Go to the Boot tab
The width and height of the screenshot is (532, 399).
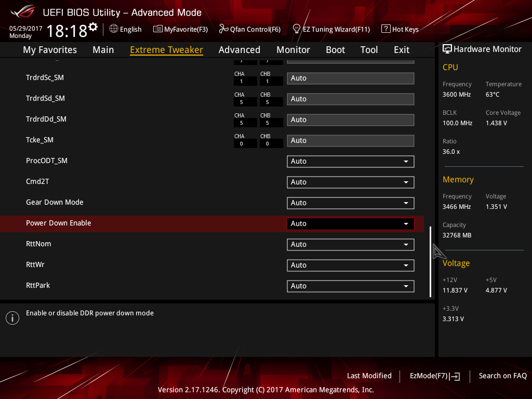point(335,50)
